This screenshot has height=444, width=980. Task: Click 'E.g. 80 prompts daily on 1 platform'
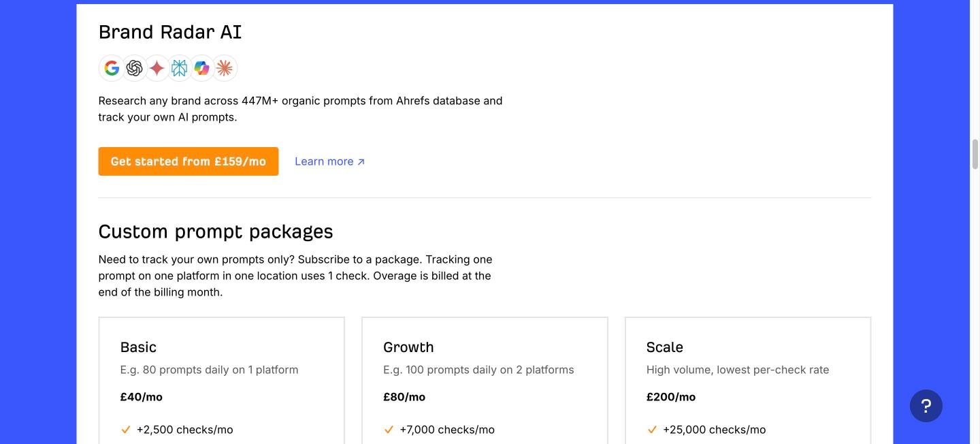(210, 370)
